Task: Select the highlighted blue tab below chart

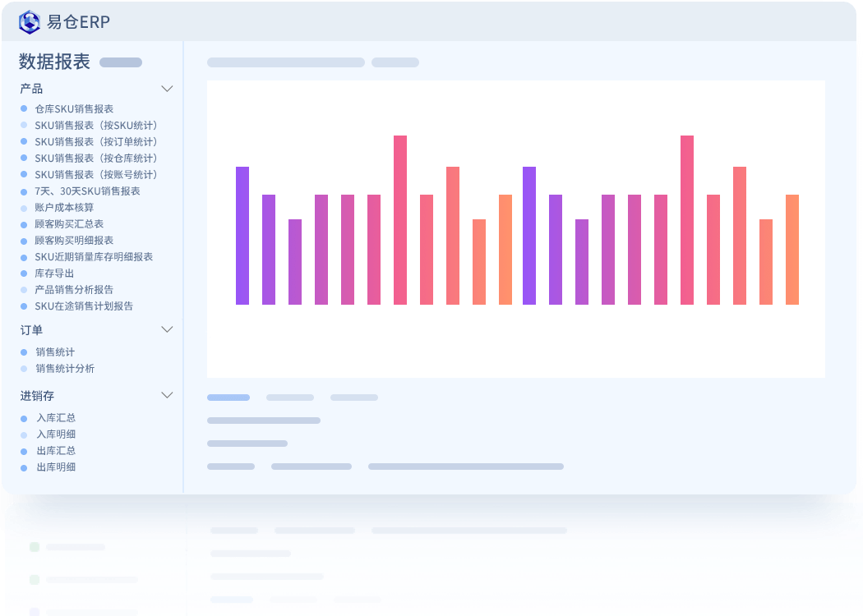Action: pyautogui.click(x=228, y=398)
